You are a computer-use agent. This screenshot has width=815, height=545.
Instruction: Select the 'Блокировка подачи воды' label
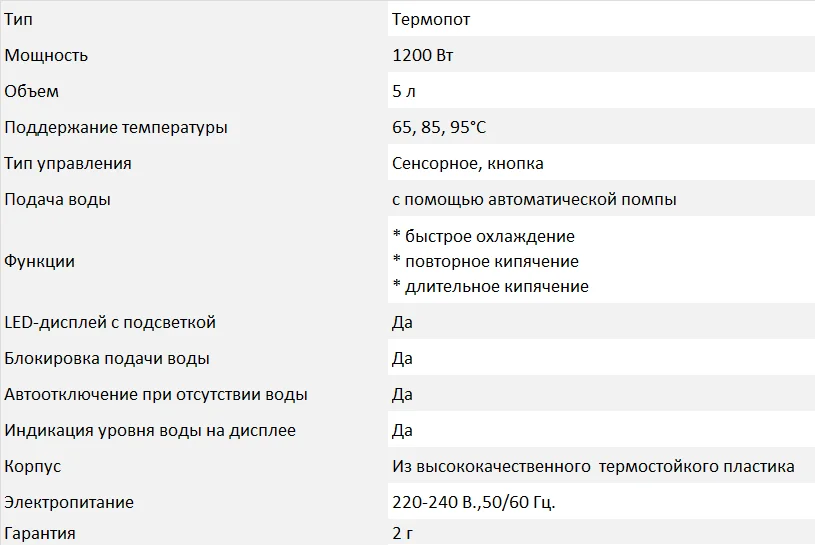click(x=107, y=358)
